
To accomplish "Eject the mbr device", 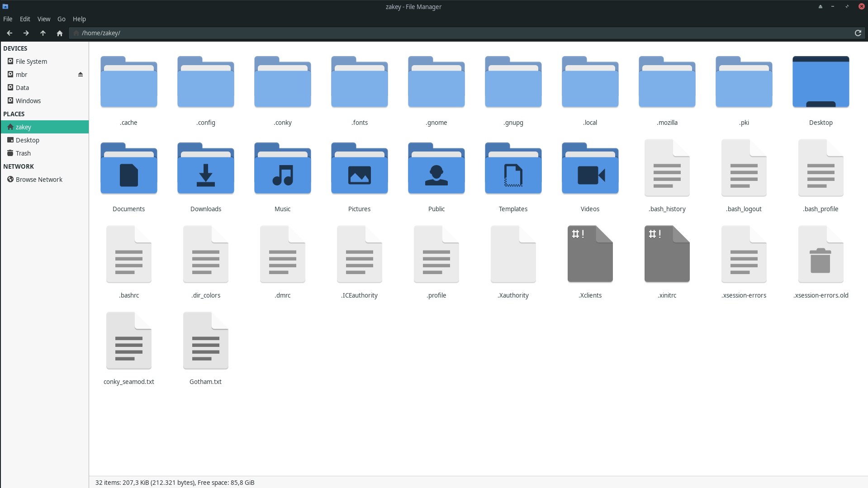I will click(x=81, y=75).
